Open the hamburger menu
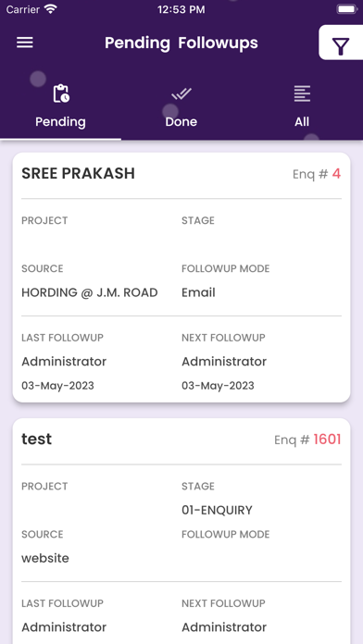 (x=25, y=43)
